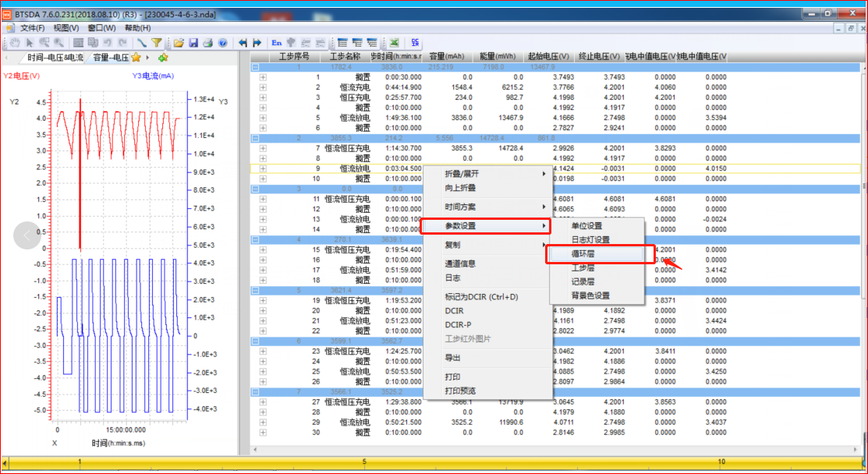Viewport: 868px width, 474px height.
Task: Select the magnifier zoom tool
Action: click(58, 43)
